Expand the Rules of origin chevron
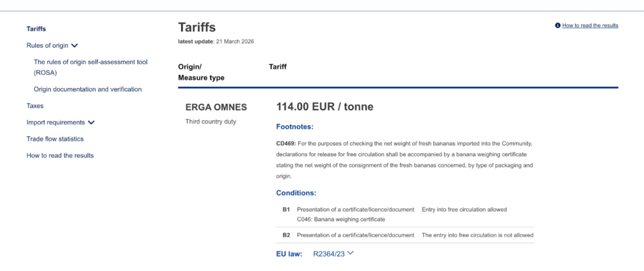The width and height of the screenshot is (644, 271). 74,46
